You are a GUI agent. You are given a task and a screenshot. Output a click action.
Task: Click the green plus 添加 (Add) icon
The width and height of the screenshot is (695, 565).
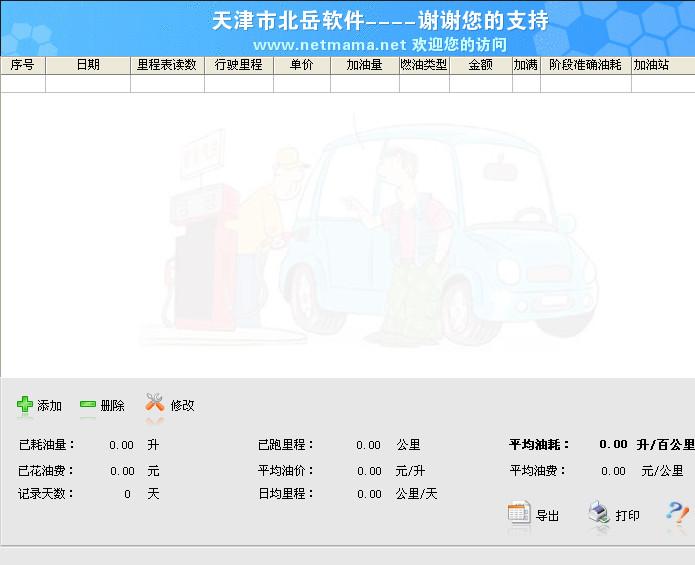25,404
